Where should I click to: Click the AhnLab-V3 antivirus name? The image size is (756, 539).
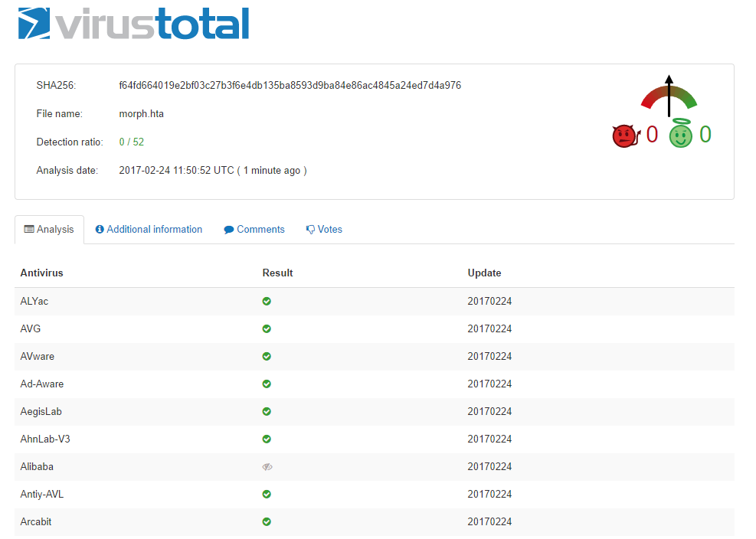[x=45, y=439]
